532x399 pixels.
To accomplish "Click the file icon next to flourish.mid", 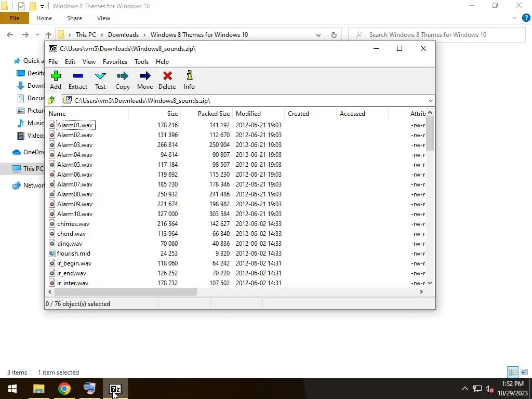I will coord(52,254).
